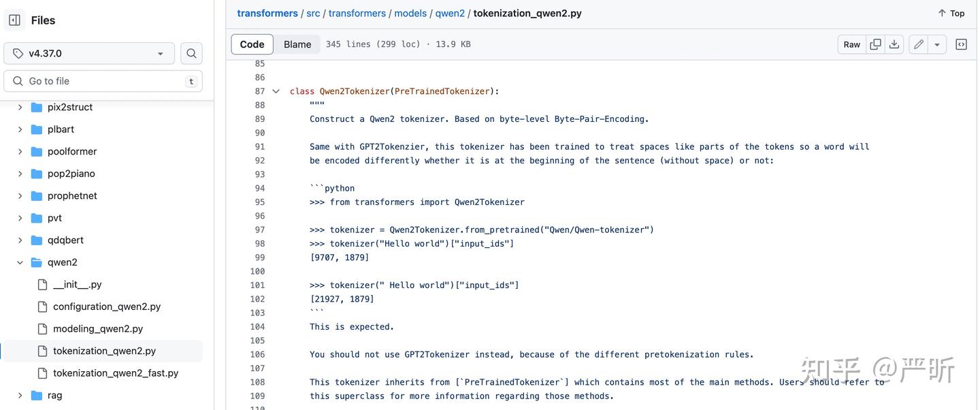Open edit options dropdown arrow
The image size is (980, 410).
(x=937, y=44)
